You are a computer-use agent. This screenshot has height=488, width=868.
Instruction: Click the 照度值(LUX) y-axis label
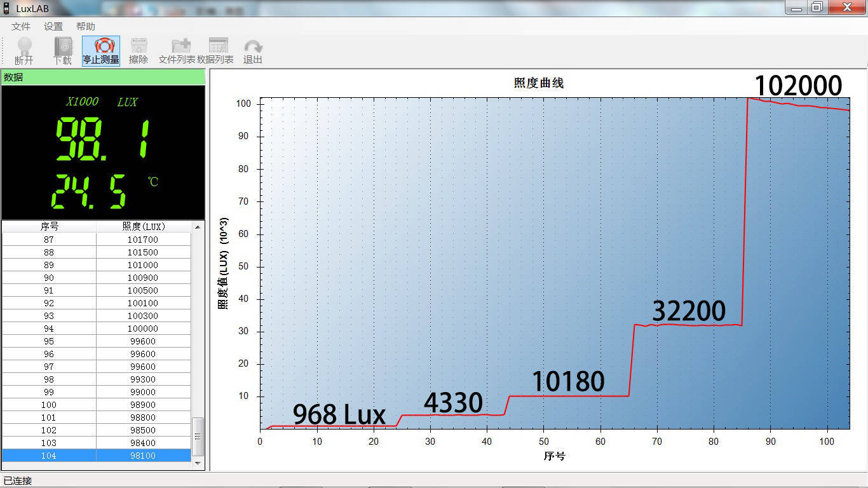click(223, 264)
